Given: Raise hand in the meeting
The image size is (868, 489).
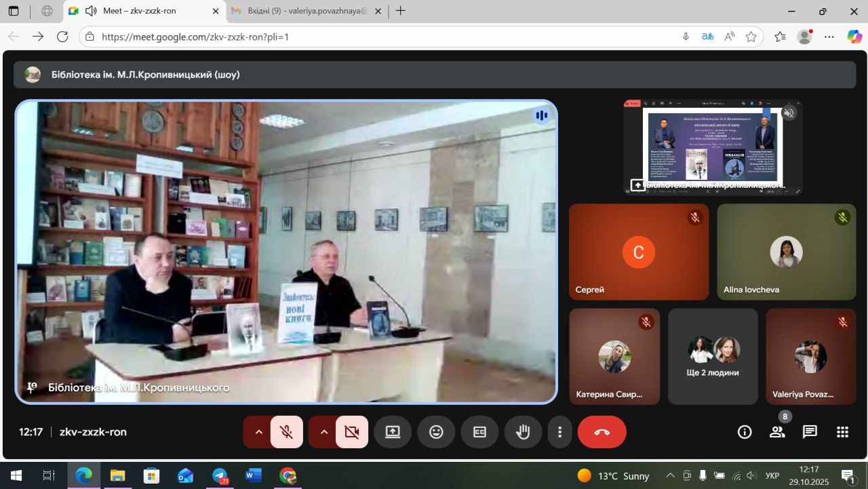Looking at the screenshot, I should coord(523,432).
